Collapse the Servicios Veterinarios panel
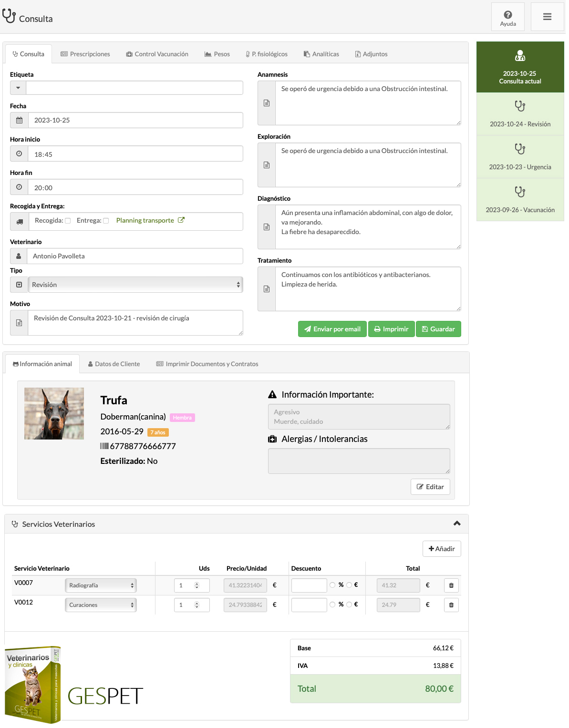Screen dimensions: 569x728 tap(457, 523)
